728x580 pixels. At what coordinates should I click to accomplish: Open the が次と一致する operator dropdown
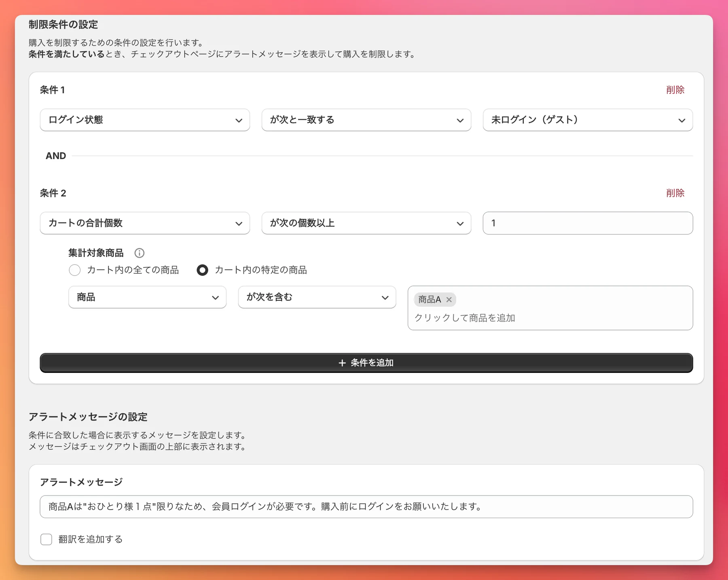(366, 120)
